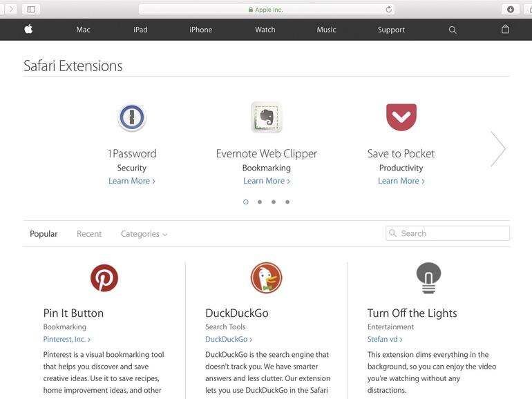Open the Support nav item

click(391, 30)
